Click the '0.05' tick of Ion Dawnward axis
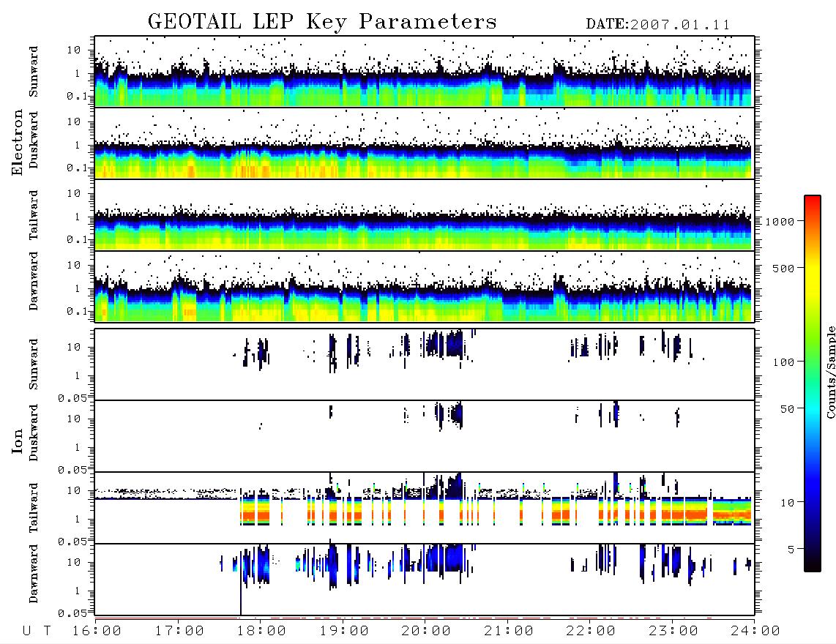Image resolution: width=836 pixels, height=644 pixels. pyautogui.click(x=72, y=613)
